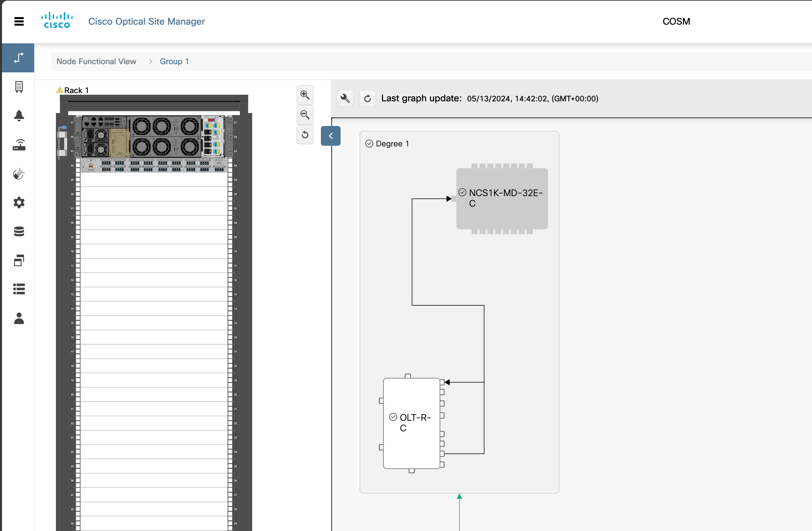Toggle the Degree 1 status check circle
This screenshot has height=531, width=812.
pyautogui.click(x=369, y=143)
